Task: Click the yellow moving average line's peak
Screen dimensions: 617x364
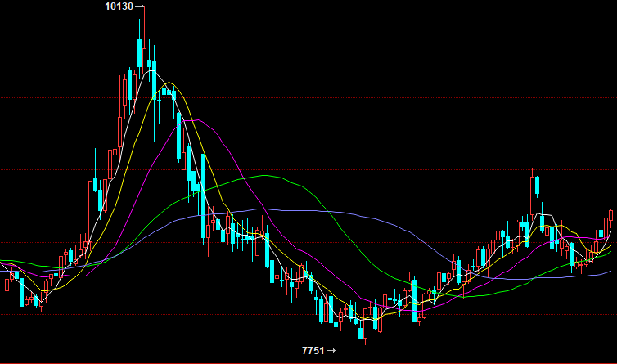Action: (x=170, y=84)
